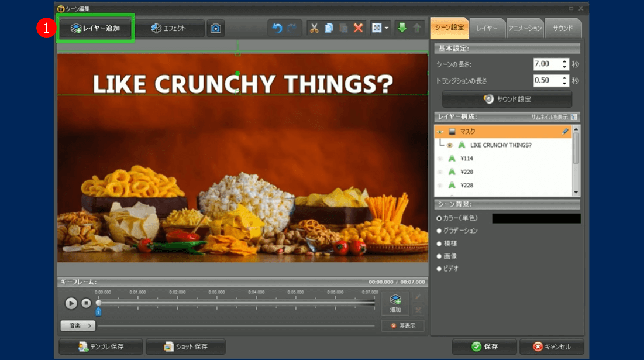Increase the シーンの長さ value with up arrow

[564, 61]
